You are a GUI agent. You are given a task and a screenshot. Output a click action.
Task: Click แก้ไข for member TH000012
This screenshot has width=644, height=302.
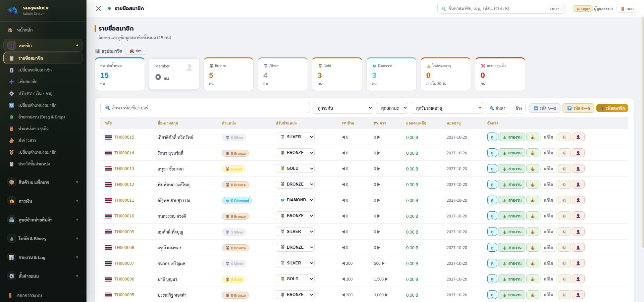(548, 185)
